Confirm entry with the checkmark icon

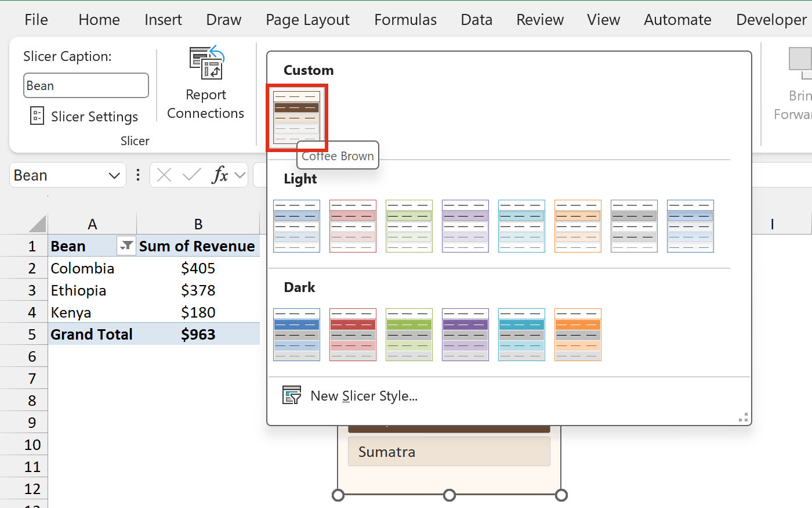click(x=192, y=175)
